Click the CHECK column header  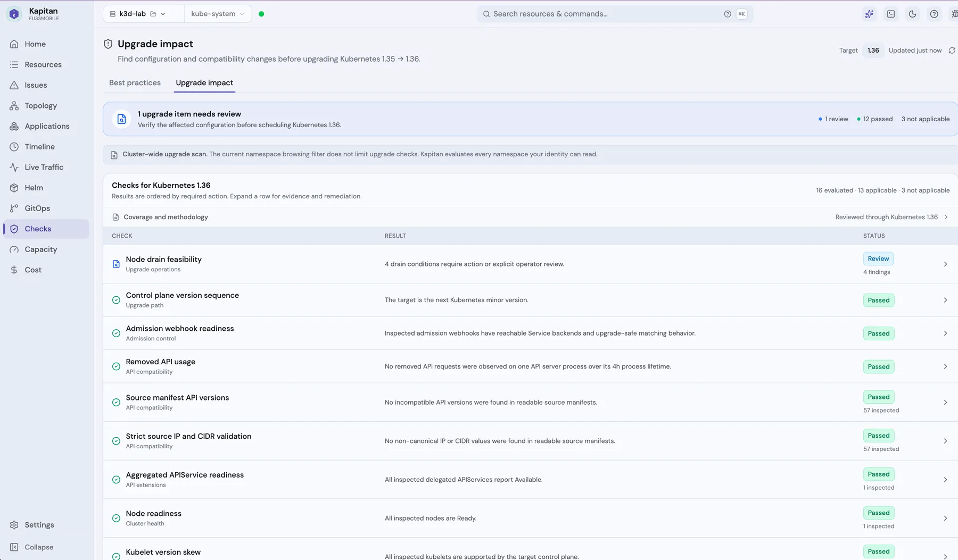pyautogui.click(x=122, y=236)
